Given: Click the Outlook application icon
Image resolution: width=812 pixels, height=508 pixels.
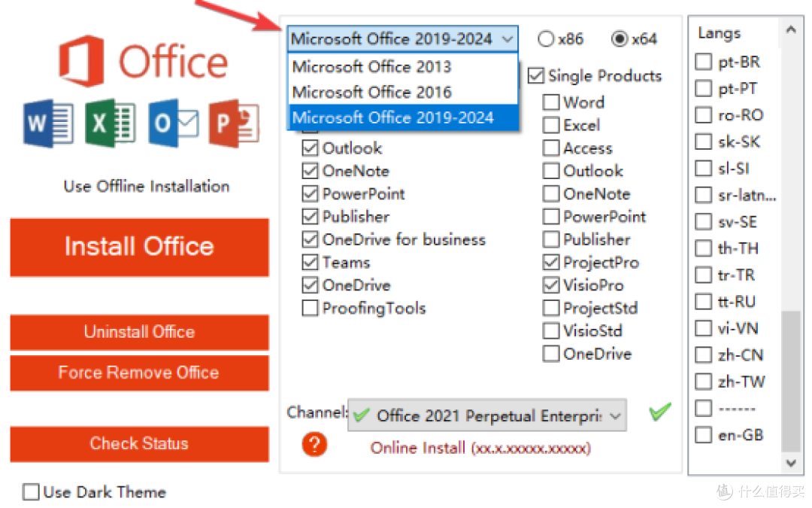Looking at the screenshot, I should 173,123.
